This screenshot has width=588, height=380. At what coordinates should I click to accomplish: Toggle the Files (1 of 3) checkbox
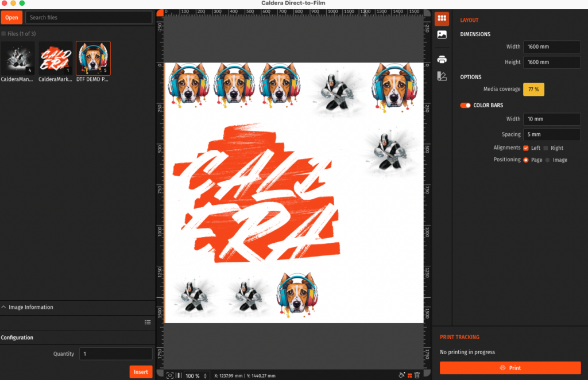tap(4, 34)
